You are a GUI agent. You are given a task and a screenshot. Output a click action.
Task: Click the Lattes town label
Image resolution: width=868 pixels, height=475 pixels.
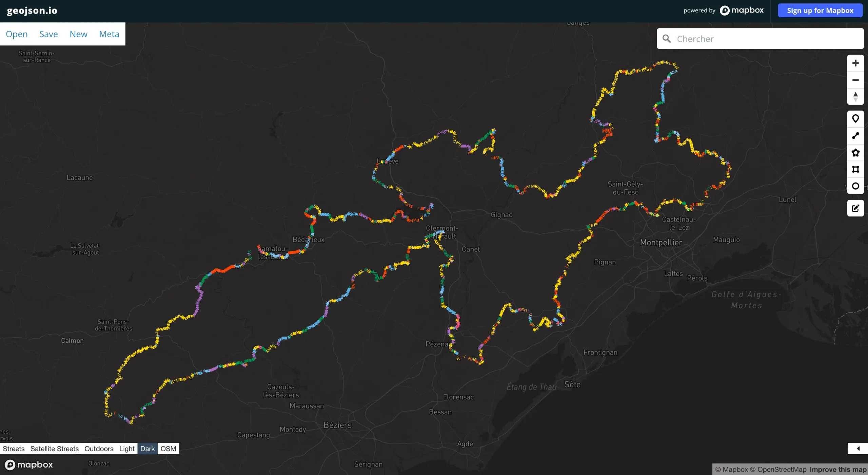click(x=673, y=273)
